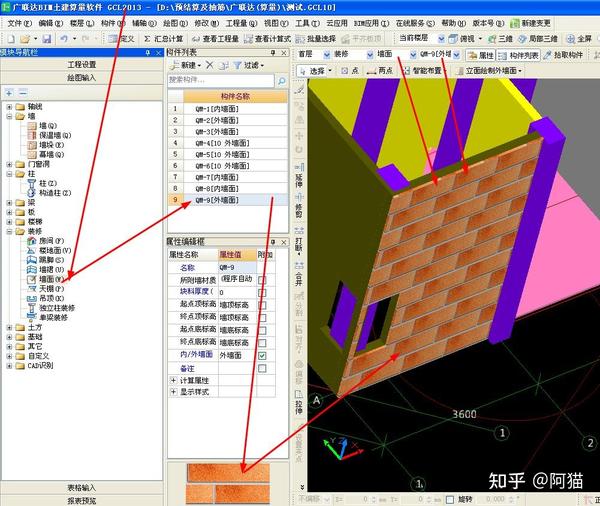Click 报表预览 navigation button
The width and height of the screenshot is (600, 506).
tap(82, 501)
